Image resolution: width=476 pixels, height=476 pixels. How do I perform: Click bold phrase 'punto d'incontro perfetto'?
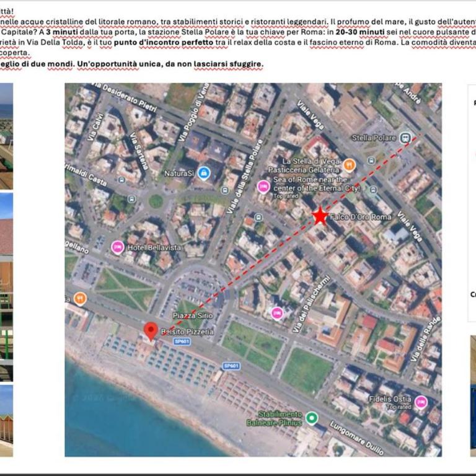pyautogui.click(x=164, y=43)
